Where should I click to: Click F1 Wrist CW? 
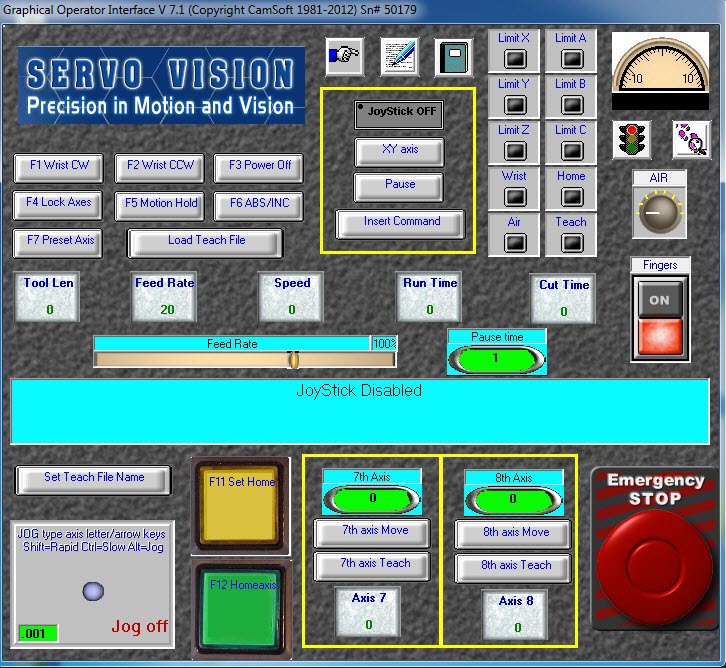(58, 169)
